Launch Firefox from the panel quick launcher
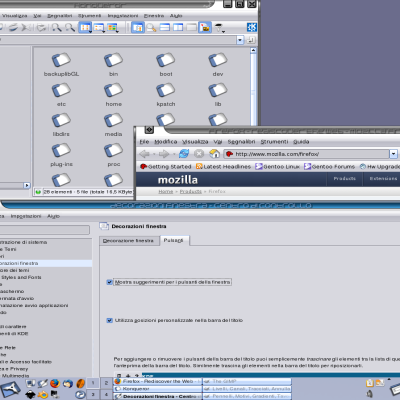Image resolution: width=400 pixels, height=400 pixels. [x=55, y=383]
